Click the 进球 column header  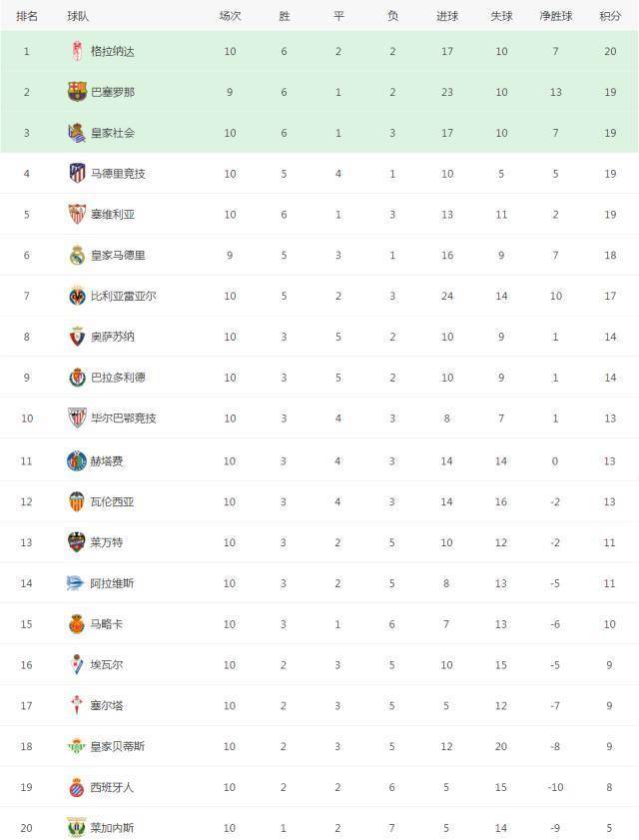coord(447,16)
